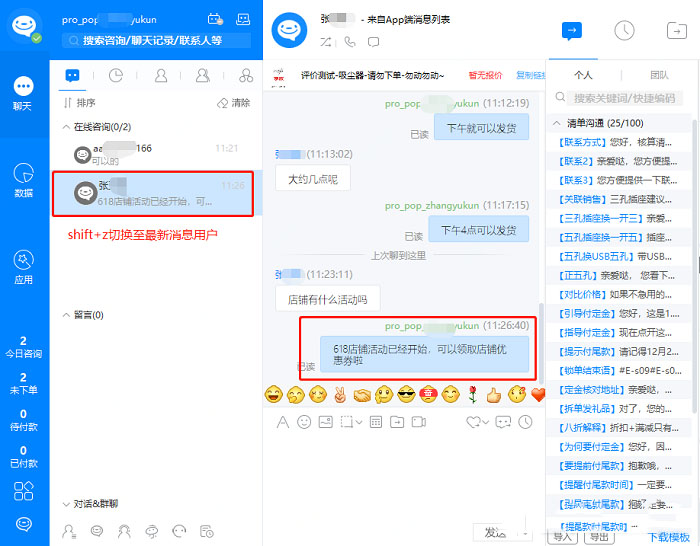Send the thumbs up emoji
This screenshot has height=546, width=700.
point(494,395)
